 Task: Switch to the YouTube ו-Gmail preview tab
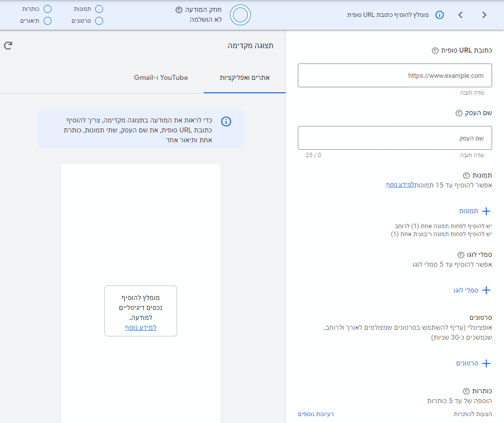tap(161, 77)
